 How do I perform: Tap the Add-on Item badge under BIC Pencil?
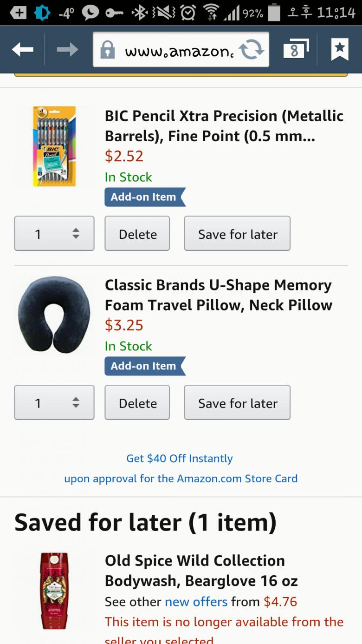[x=144, y=197]
